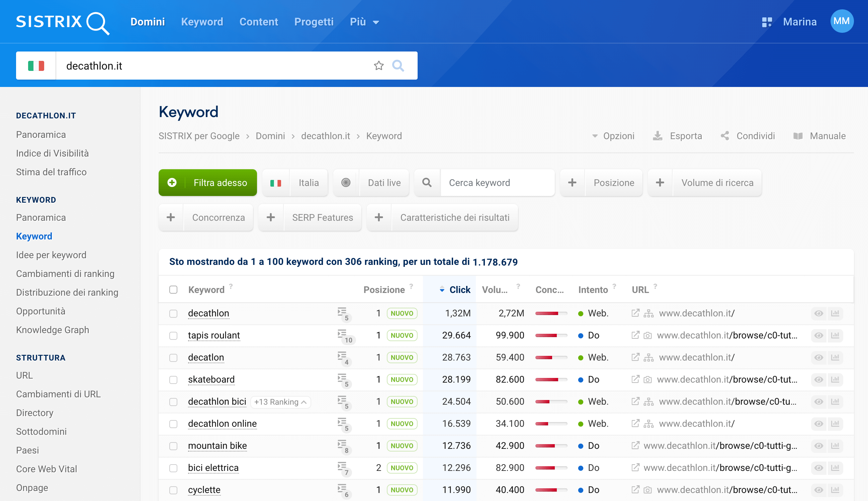The height and width of the screenshot is (501, 868).
Task: Click the plus icon on Concorrenza filter
Action: click(x=171, y=217)
